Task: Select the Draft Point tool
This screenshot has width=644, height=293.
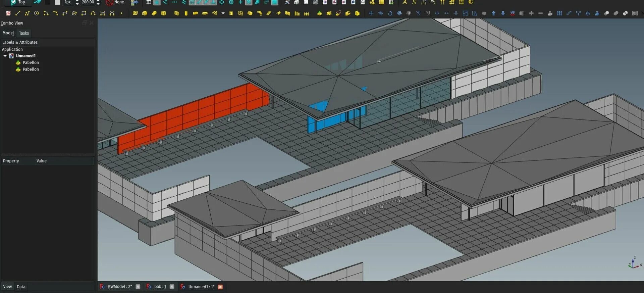Action: (121, 13)
